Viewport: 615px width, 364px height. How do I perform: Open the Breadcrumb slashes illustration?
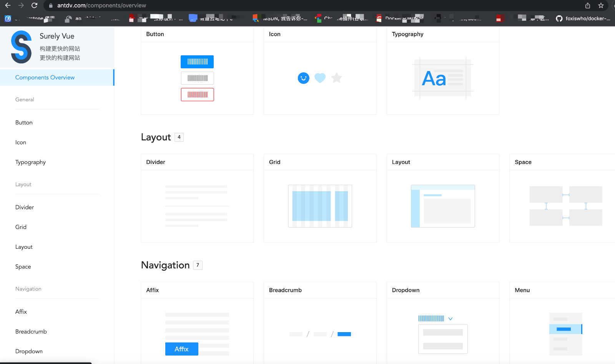(x=320, y=334)
